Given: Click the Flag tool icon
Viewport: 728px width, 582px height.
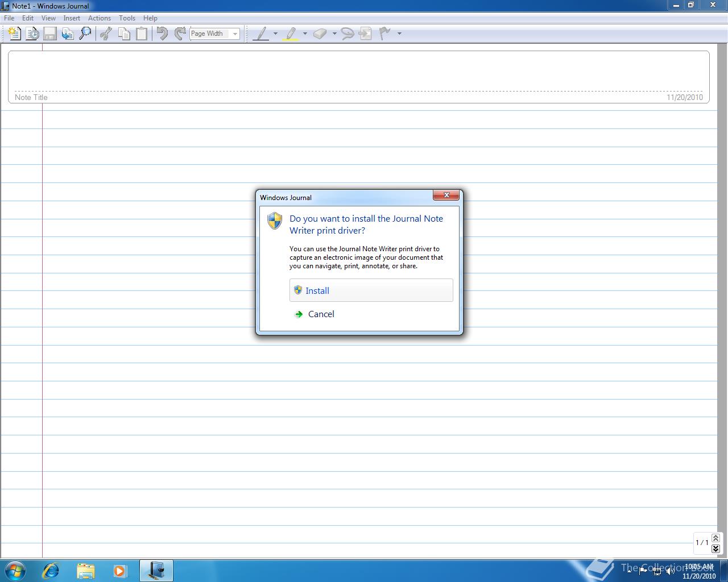Looking at the screenshot, I should tap(385, 34).
